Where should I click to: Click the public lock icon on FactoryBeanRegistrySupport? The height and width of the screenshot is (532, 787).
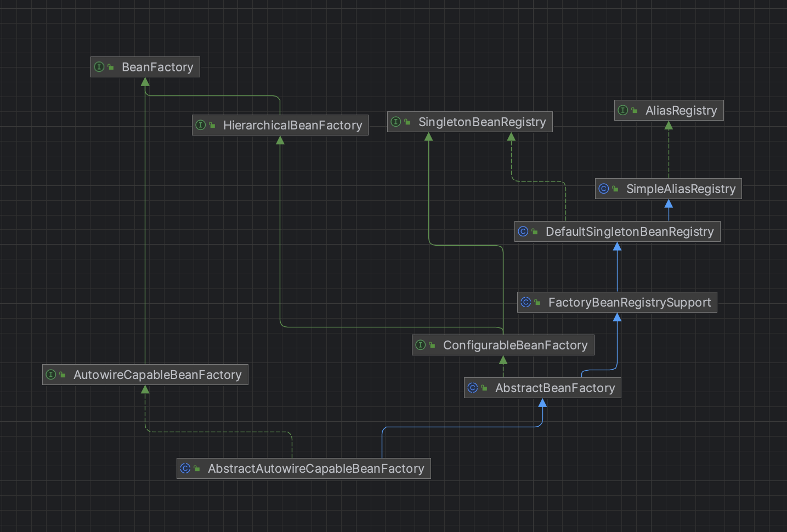537,302
